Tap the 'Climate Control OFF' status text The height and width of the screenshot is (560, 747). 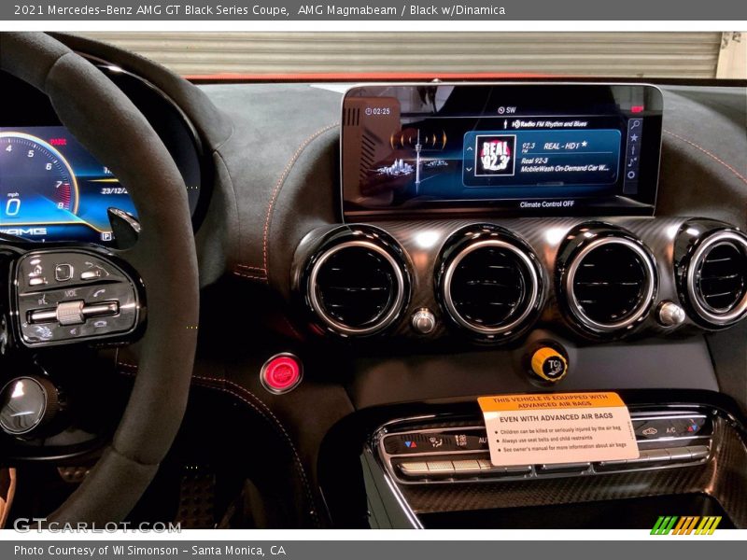[547, 204]
